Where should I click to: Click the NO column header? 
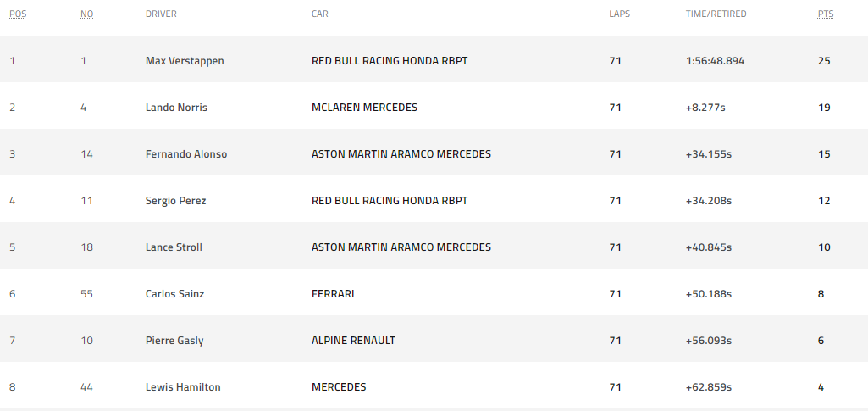pos(87,14)
